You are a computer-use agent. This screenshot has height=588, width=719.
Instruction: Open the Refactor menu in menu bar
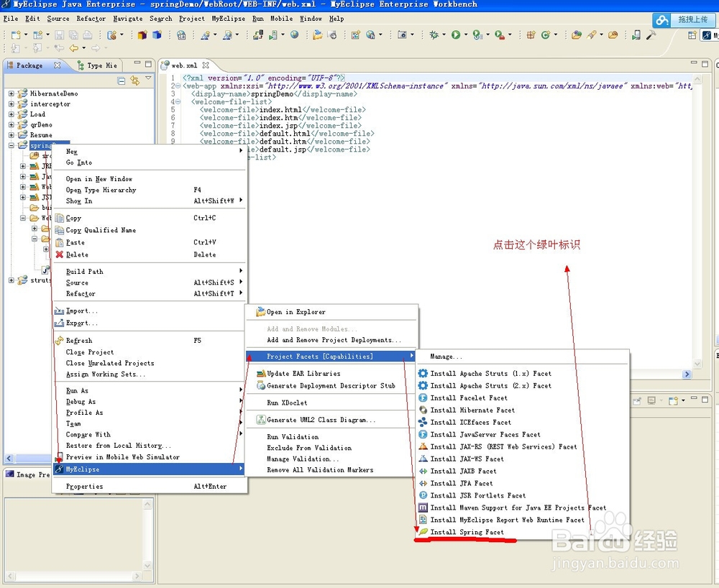(x=91, y=19)
